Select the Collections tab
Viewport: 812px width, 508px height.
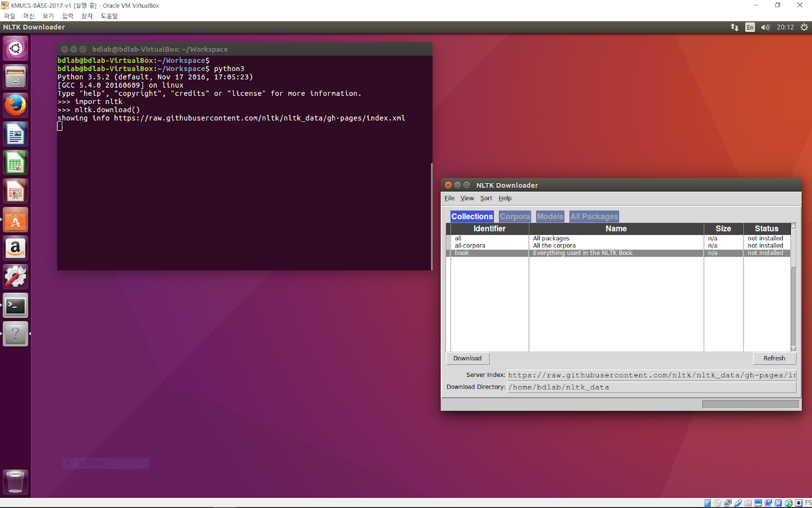point(472,216)
